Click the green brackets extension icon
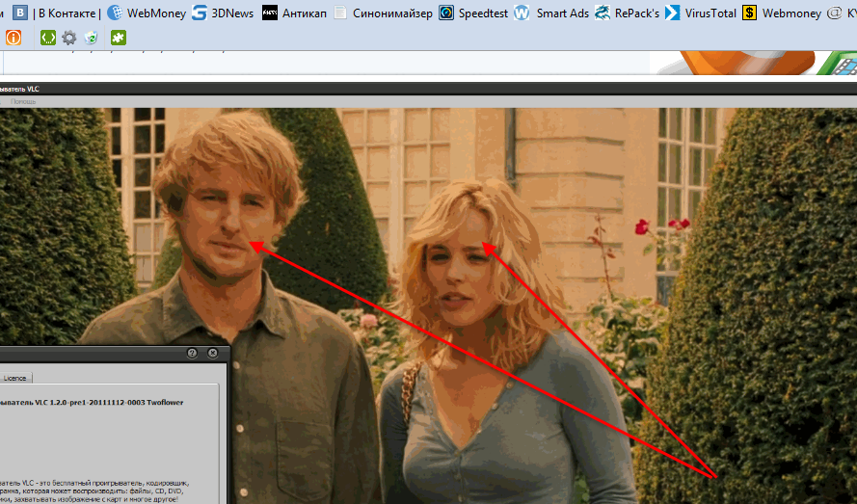Viewport: 857px width, 504px height. [x=47, y=38]
